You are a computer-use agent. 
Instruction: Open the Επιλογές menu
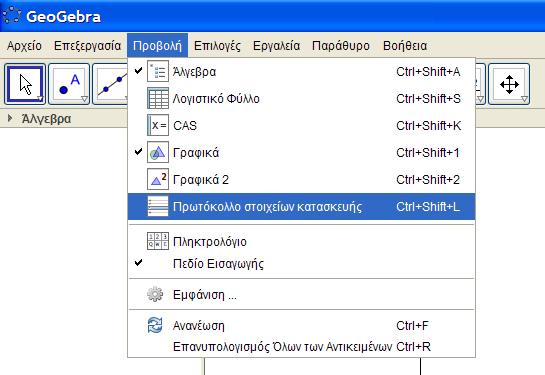[x=217, y=46]
